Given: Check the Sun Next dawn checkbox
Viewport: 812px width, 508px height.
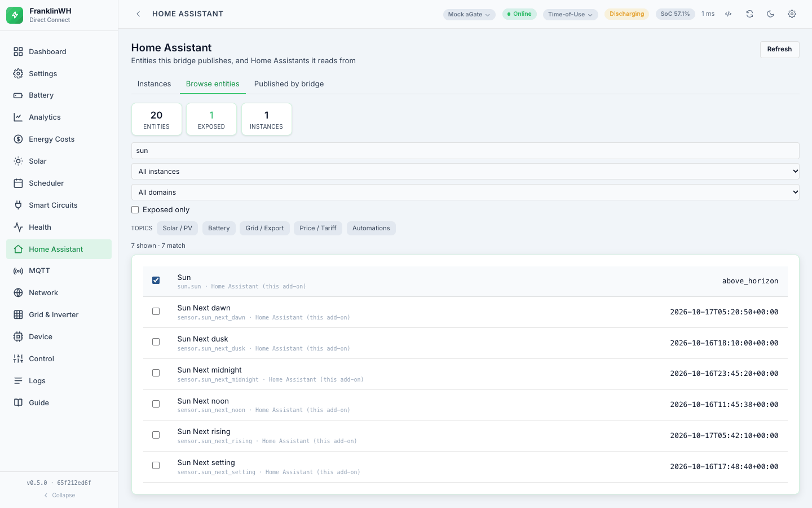Looking at the screenshot, I should [x=156, y=312].
